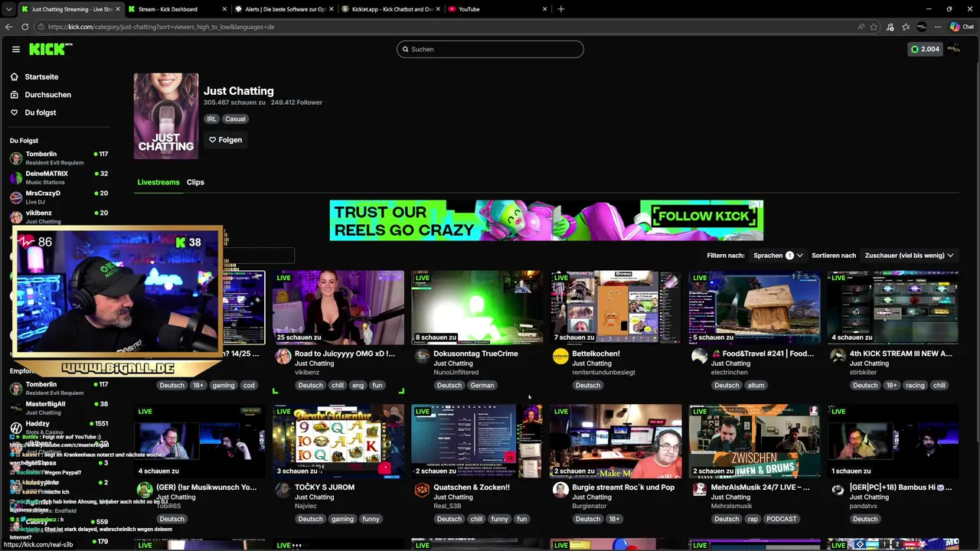Select the altum tag under electrinchen
980x551 pixels.
tap(756, 386)
